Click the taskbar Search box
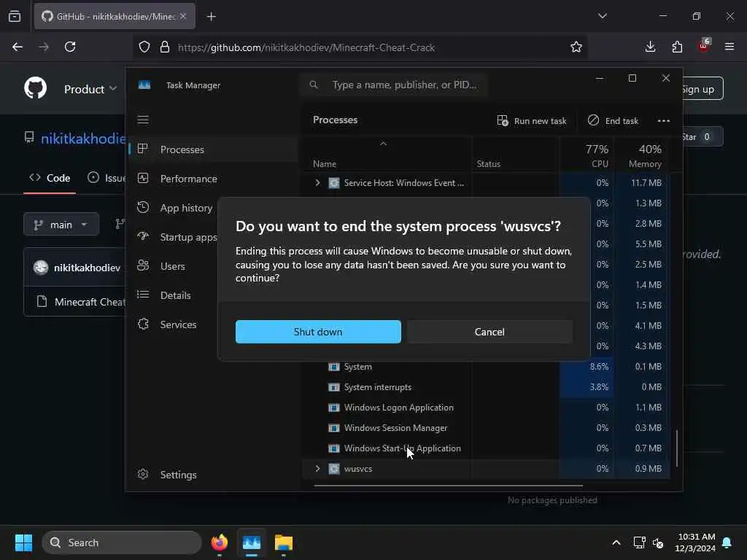747x560 pixels. coord(122,542)
